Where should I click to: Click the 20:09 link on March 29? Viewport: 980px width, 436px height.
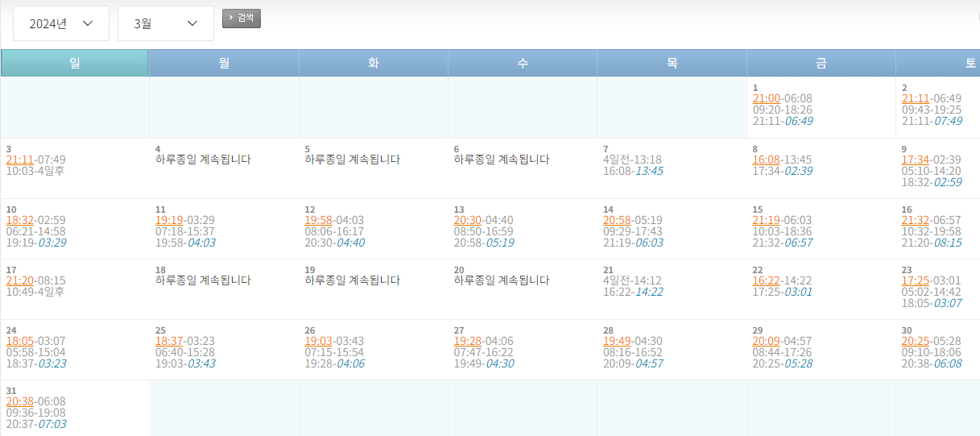tap(767, 341)
